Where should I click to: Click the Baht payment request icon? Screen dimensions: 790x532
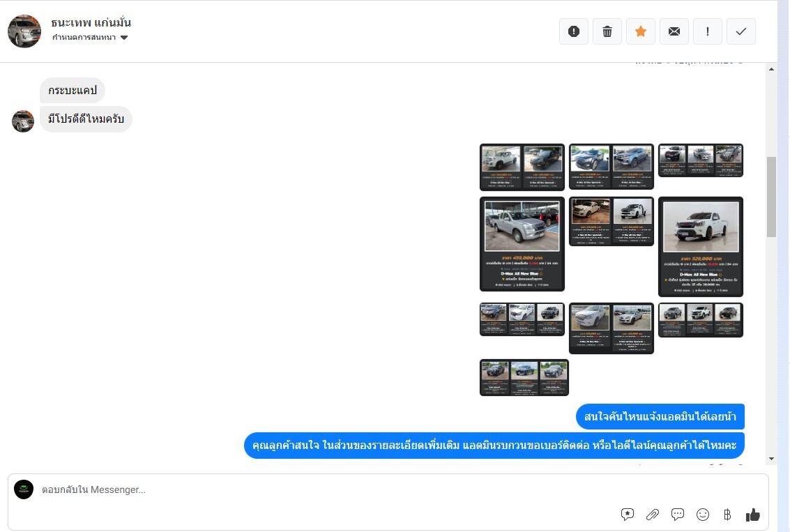tap(727, 515)
